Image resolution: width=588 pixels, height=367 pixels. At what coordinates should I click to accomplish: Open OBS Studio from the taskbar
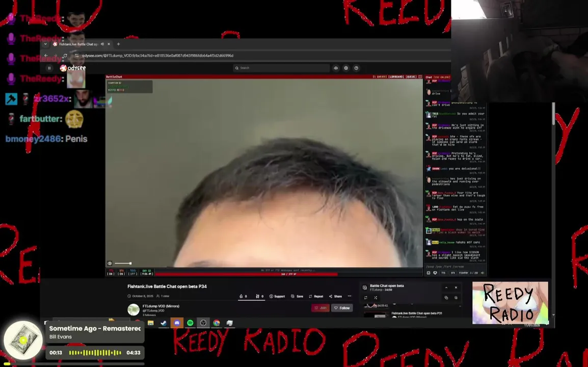click(x=203, y=323)
